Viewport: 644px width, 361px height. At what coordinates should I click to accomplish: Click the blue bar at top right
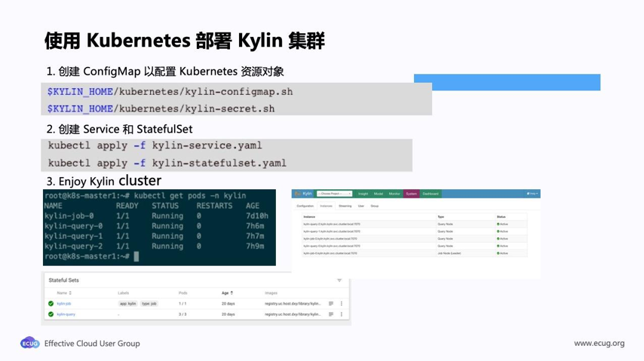pos(508,82)
